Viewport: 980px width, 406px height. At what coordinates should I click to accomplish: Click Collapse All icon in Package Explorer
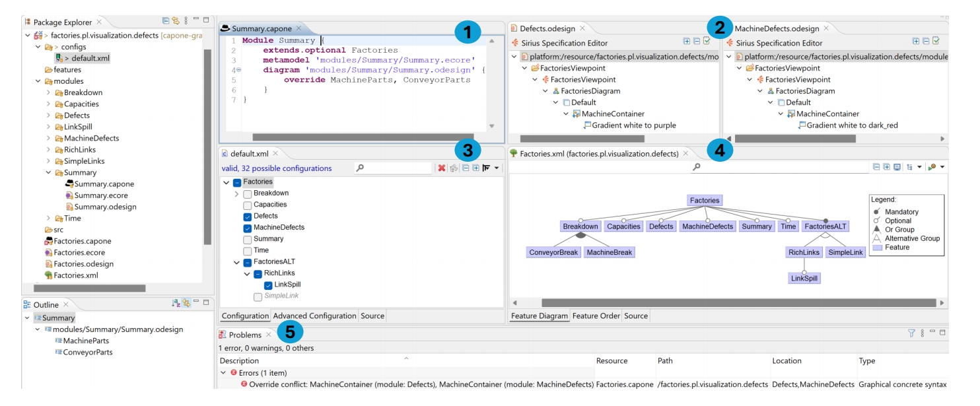pyautogui.click(x=166, y=22)
